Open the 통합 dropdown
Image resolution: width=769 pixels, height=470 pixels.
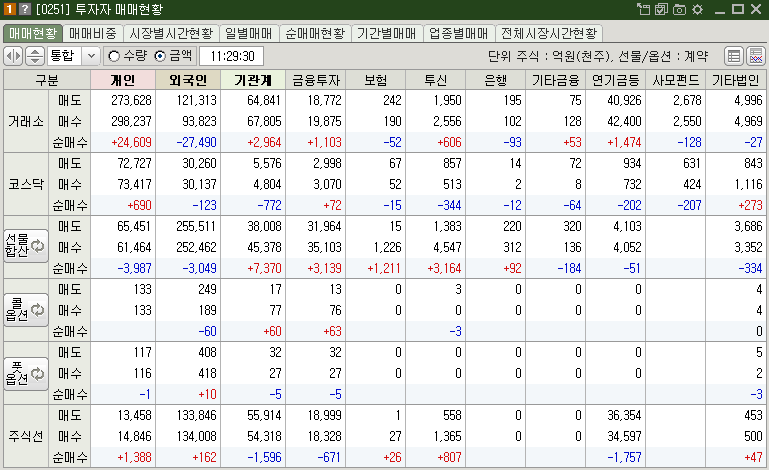point(91,56)
